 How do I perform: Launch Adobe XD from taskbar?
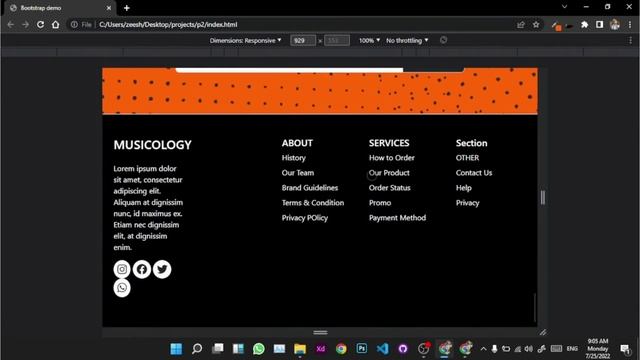pos(320,349)
